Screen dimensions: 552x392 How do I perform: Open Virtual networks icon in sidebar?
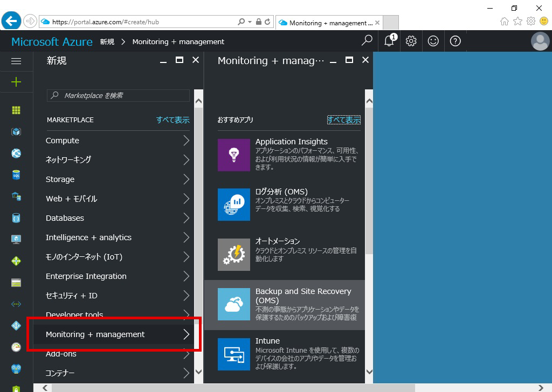click(x=16, y=304)
